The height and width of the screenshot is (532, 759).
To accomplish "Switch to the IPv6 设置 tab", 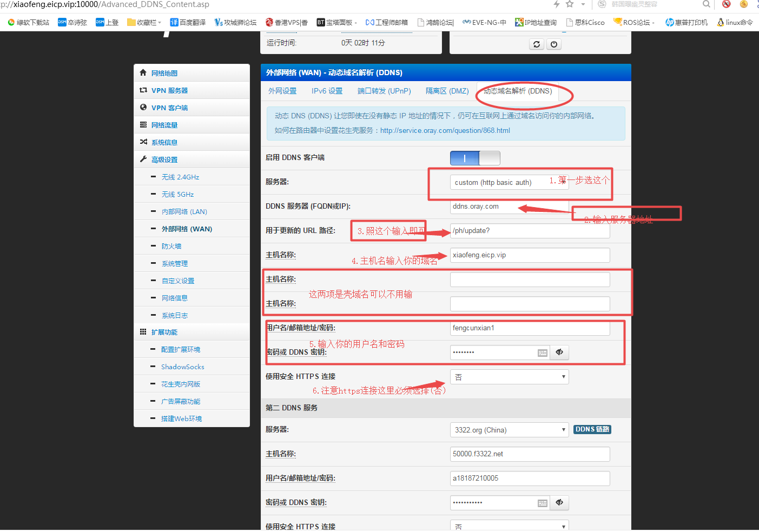I will pyautogui.click(x=327, y=91).
